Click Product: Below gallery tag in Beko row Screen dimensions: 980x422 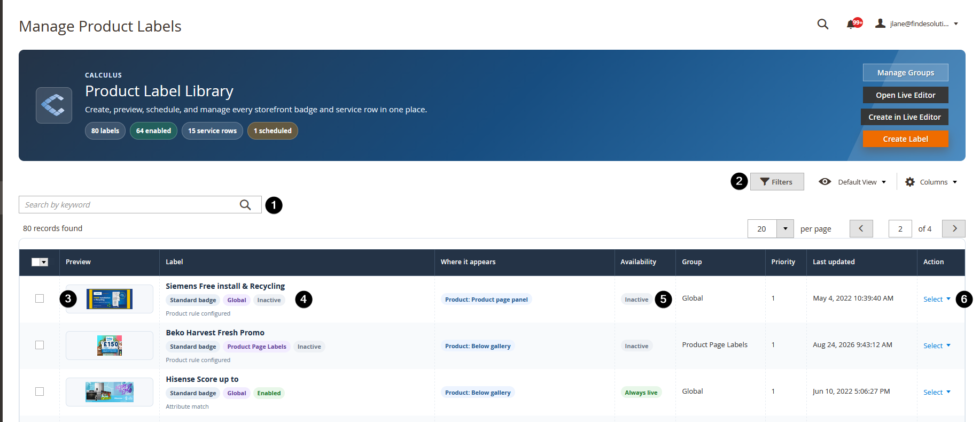click(478, 346)
